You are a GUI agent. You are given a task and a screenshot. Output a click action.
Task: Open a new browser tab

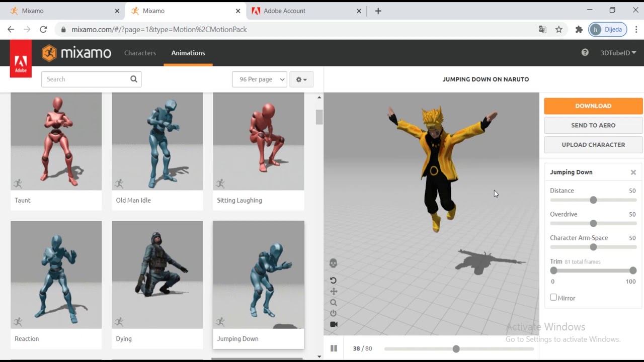378,11
